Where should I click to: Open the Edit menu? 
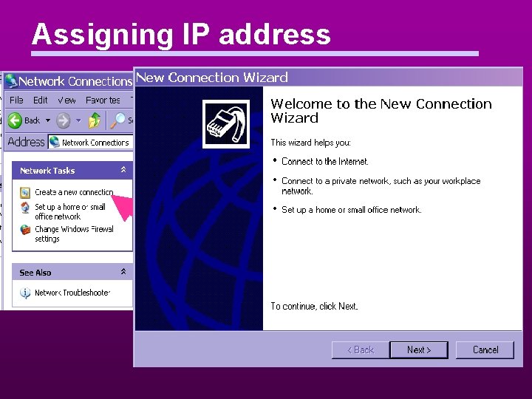pyautogui.click(x=41, y=100)
